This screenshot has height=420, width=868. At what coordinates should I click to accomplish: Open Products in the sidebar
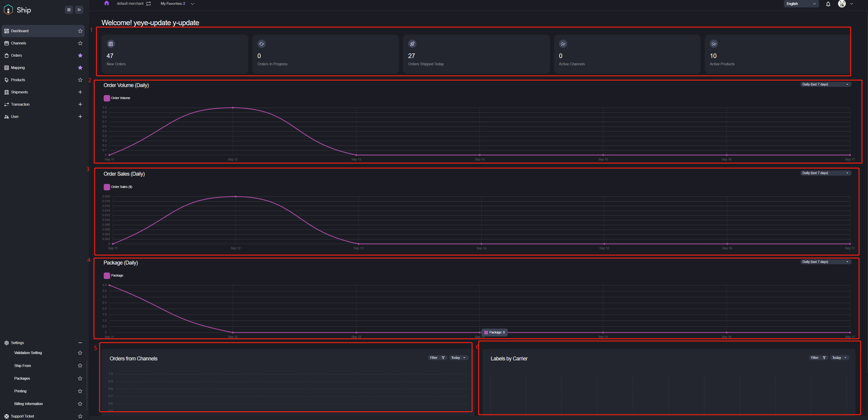tap(18, 80)
